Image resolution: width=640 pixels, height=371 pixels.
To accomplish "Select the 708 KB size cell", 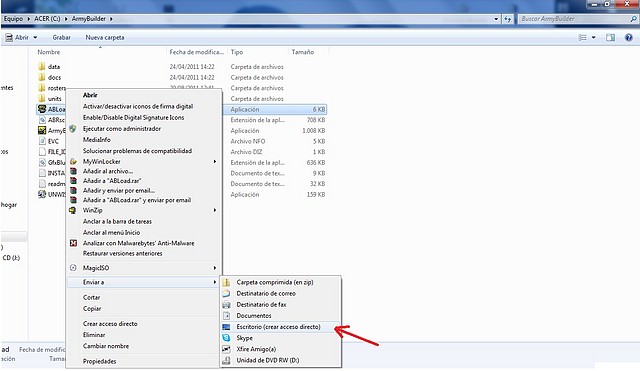I will [316, 120].
